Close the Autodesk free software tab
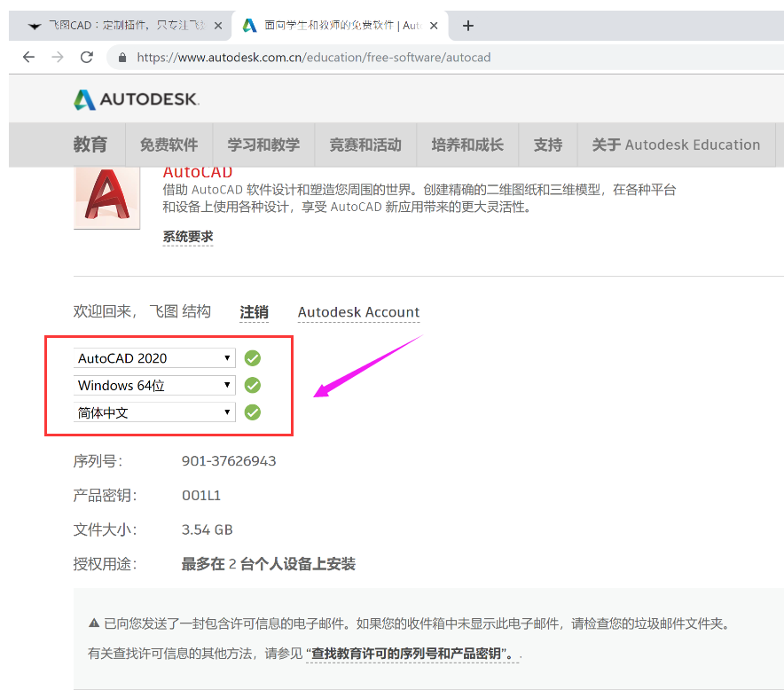Viewport: 784px width, 690px height. coord(434,26)
